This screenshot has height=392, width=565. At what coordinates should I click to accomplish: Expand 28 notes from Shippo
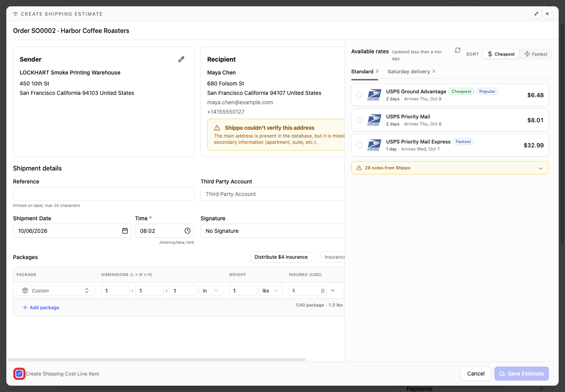coord(450,168)
